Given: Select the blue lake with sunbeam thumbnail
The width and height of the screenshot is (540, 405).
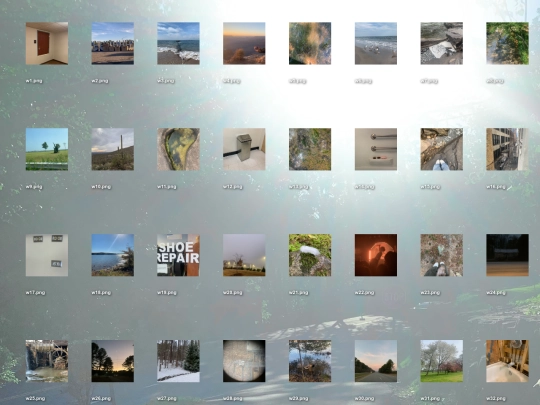Looking at the screenshot, I should tap(113, 255).
